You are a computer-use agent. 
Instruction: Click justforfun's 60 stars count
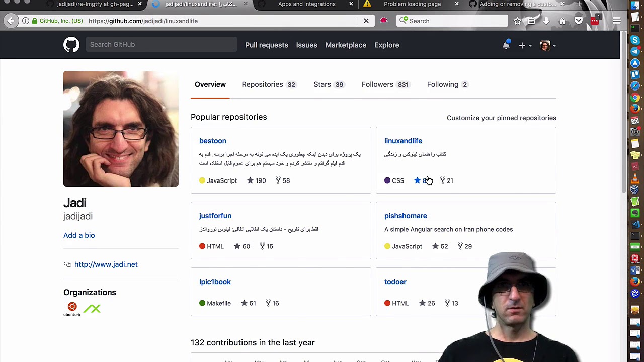click(242, 246)
